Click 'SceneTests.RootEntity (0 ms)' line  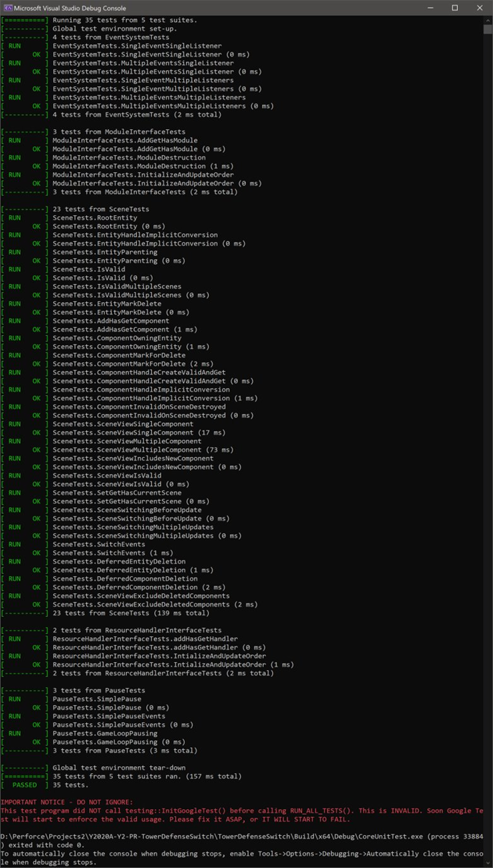[109, 227]
